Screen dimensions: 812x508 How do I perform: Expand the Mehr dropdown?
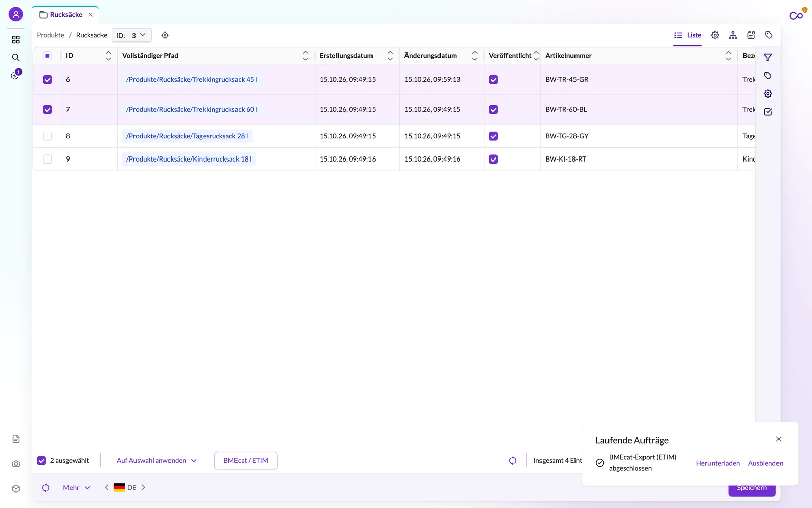coord(77,487)
